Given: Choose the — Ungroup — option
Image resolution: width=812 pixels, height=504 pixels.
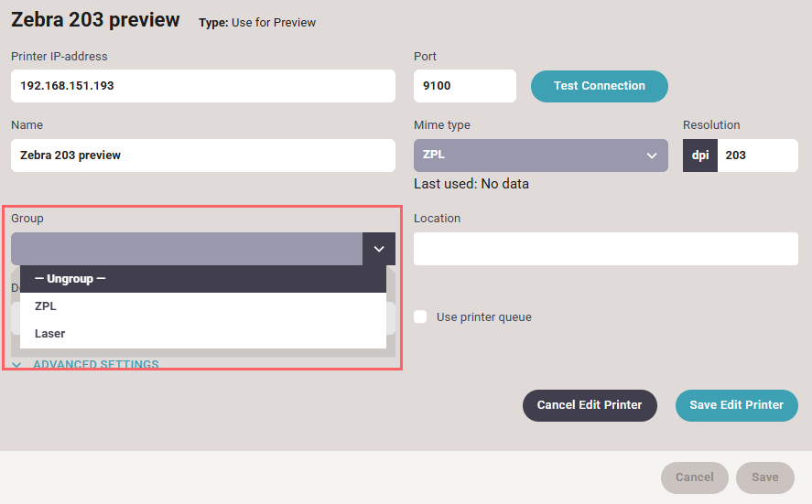Looking at the screenshot, I should pyautogui.click(x=202, y=279).
